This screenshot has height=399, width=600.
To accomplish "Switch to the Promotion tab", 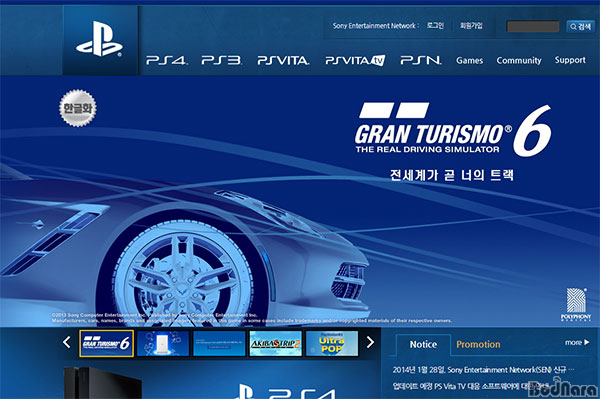I will click(x=478, y=344).
